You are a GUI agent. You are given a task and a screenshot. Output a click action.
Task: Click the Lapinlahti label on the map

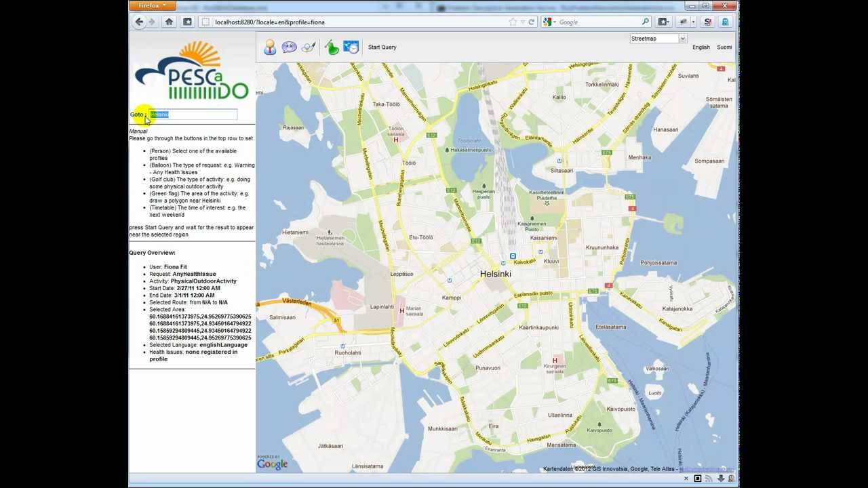382,307
